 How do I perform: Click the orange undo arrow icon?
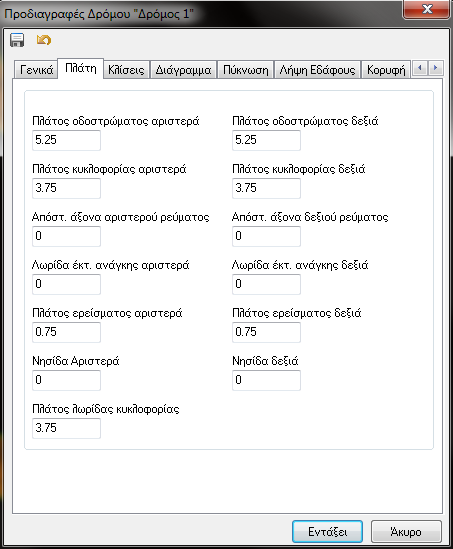tap(44, 40)
